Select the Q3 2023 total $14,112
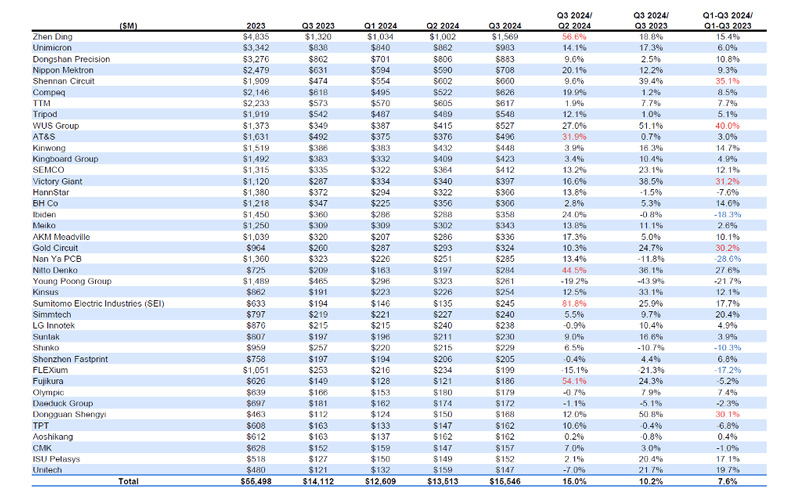 318,481
